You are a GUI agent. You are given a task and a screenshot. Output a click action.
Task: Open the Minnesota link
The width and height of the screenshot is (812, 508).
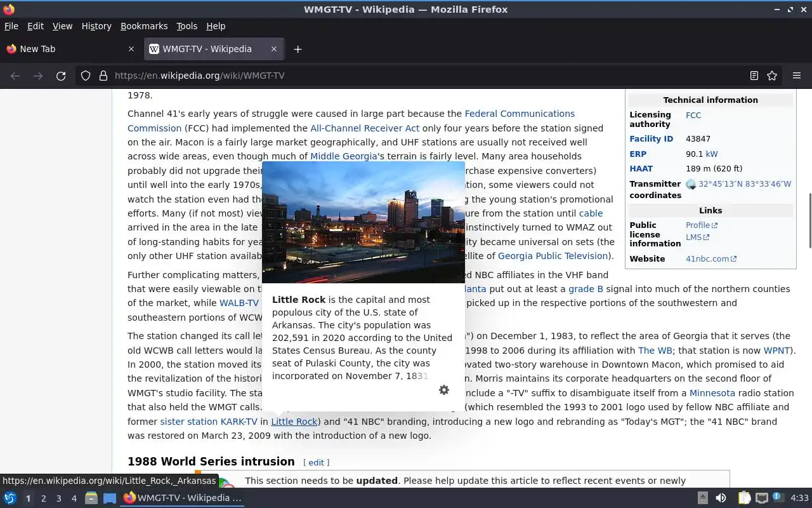click(x=712, y=393)
